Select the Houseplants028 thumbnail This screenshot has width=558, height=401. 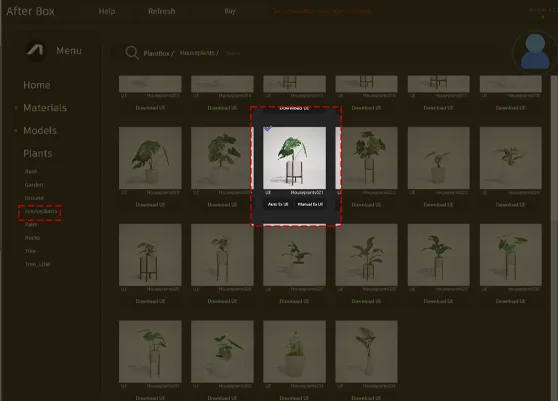[x=367, y=255]
